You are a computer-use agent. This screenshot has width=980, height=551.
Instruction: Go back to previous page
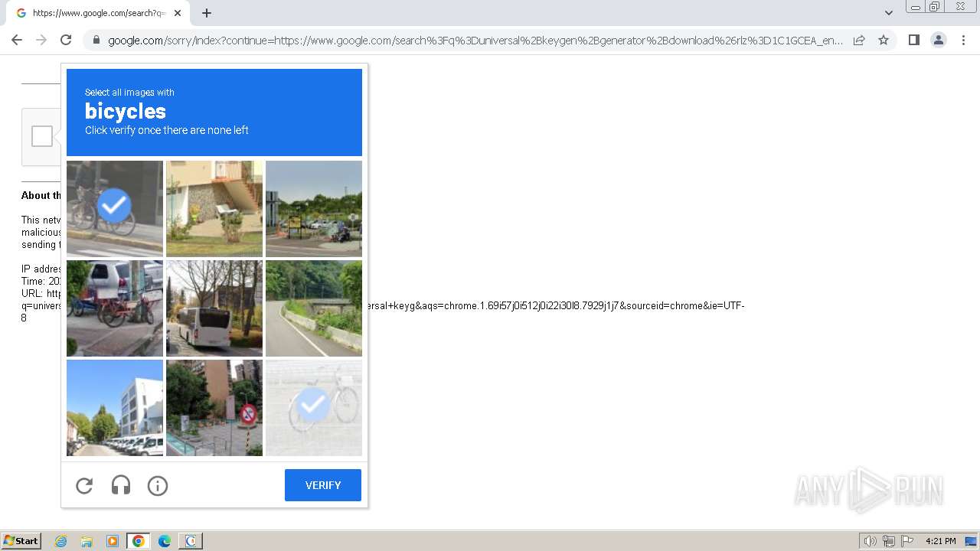pos(17,40)
